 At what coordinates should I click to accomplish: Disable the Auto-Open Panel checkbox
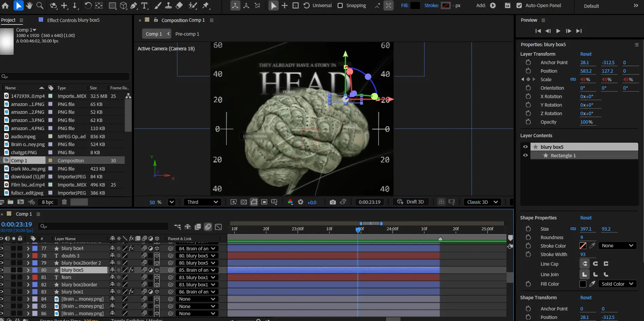[519, 5]
